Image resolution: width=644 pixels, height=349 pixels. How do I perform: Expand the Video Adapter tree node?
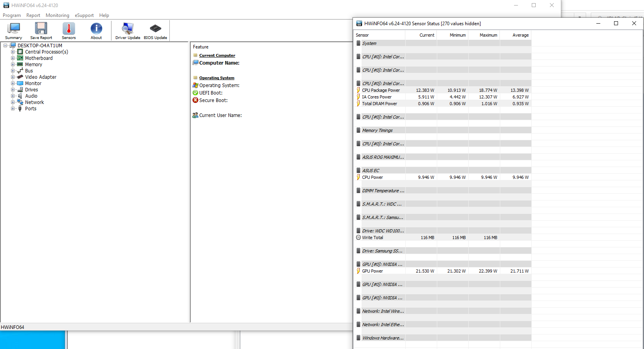(13, 77)
